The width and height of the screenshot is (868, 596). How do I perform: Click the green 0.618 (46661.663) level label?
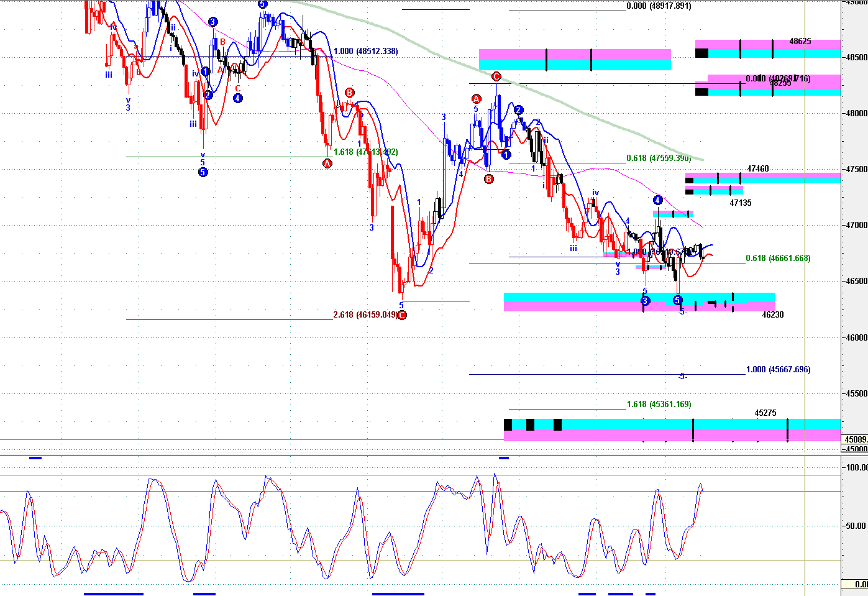click(x=778, y=259)
